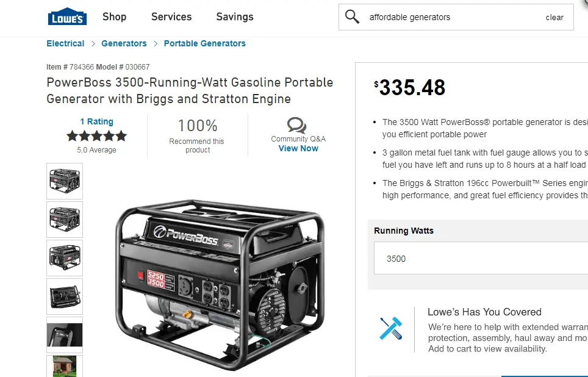The height and width of the screenshot is (377, 588).
Task: Click the fifth rating star
Action: coord(120,135)
